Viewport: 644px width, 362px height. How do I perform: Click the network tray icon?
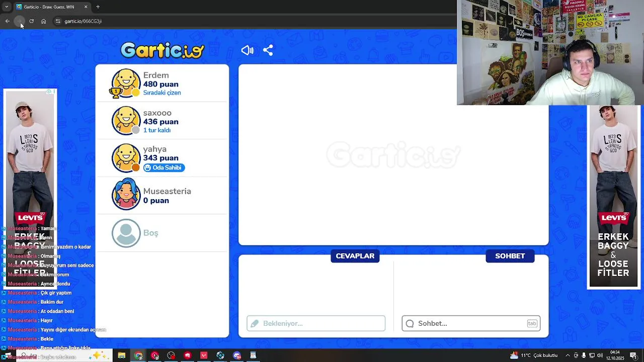pyautogui.click(x=592, y=355)
